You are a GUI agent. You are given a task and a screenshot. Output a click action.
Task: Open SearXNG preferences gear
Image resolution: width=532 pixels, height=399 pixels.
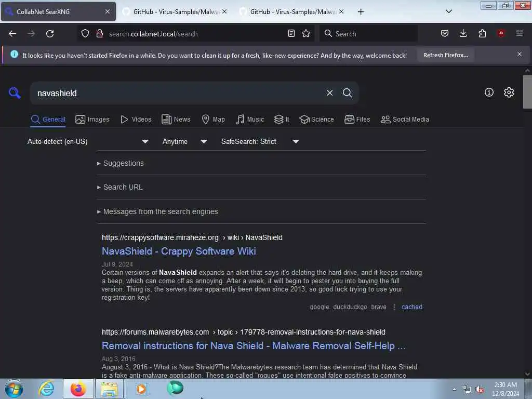tap(509, 92)
